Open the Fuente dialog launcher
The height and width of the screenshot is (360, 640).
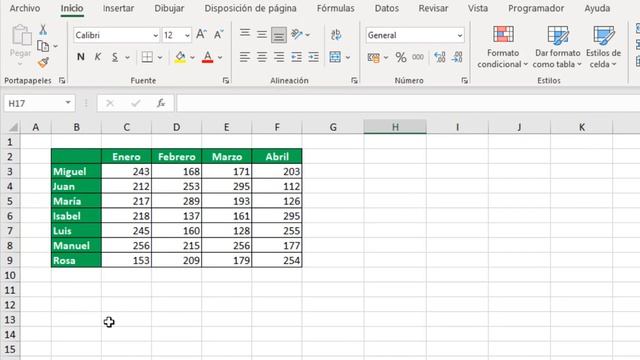tap(226, 81)
